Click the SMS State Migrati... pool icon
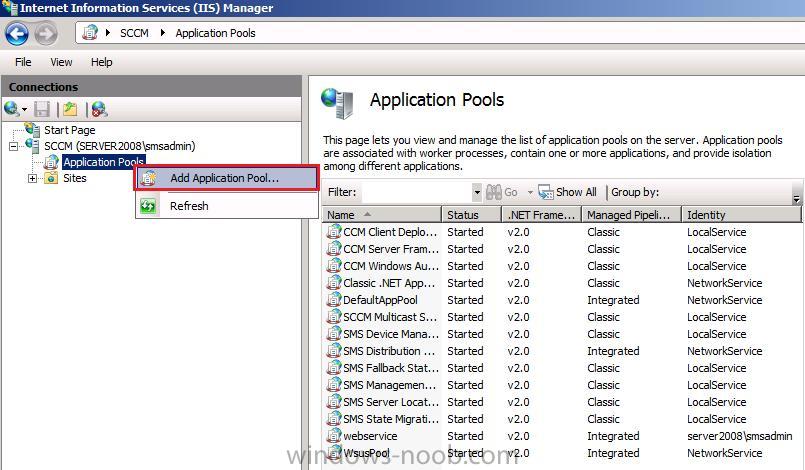 [334, 419]
